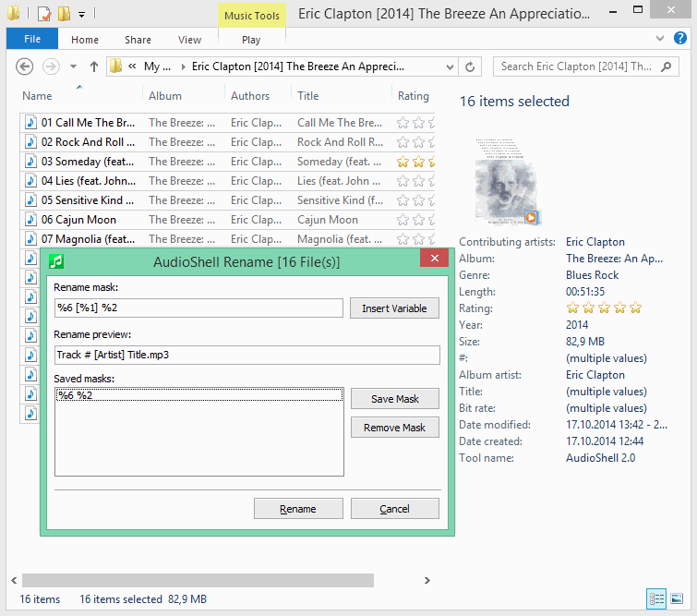The width and height of the screenshot is (697, 616).
Task: Select file 05 Sensitive Kind ...
Action: click(x=87, y=200)
